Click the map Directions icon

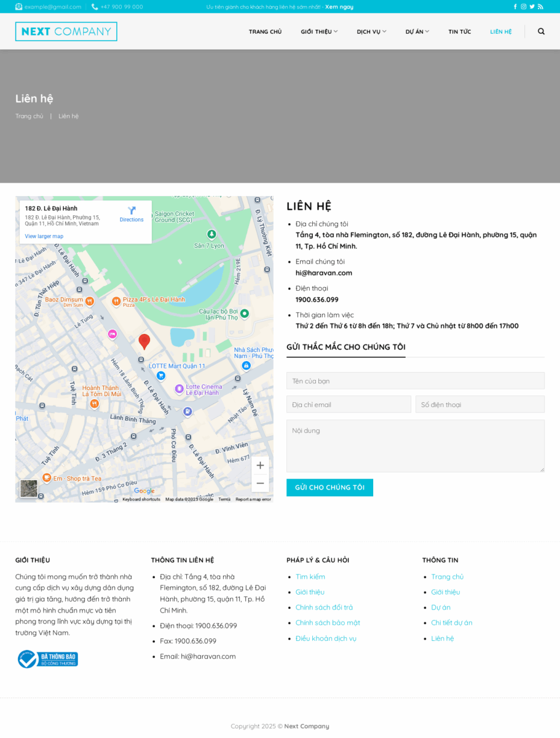coord(132,211)
